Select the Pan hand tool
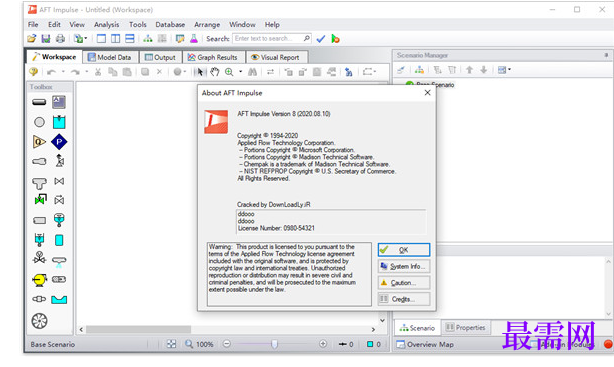 tap(215, 72)
